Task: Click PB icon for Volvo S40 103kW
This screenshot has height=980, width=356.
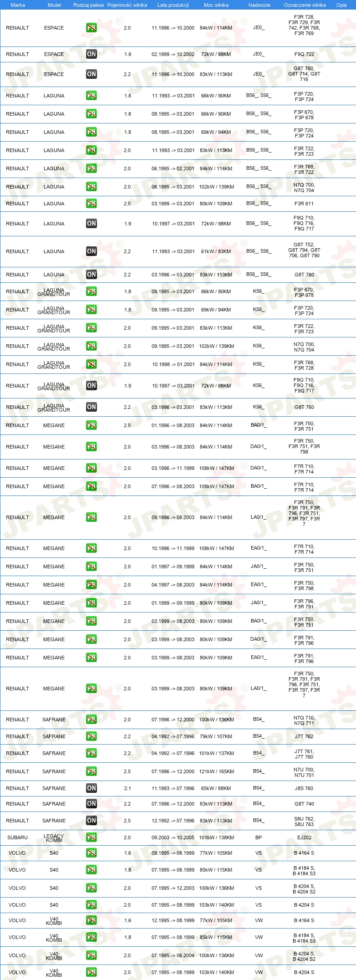Action: point(91,905)
